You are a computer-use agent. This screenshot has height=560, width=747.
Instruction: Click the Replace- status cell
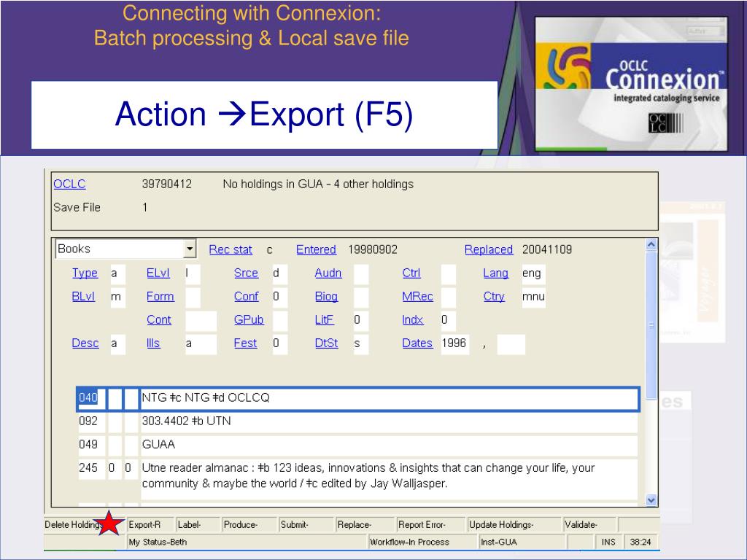tap(365, 524)
